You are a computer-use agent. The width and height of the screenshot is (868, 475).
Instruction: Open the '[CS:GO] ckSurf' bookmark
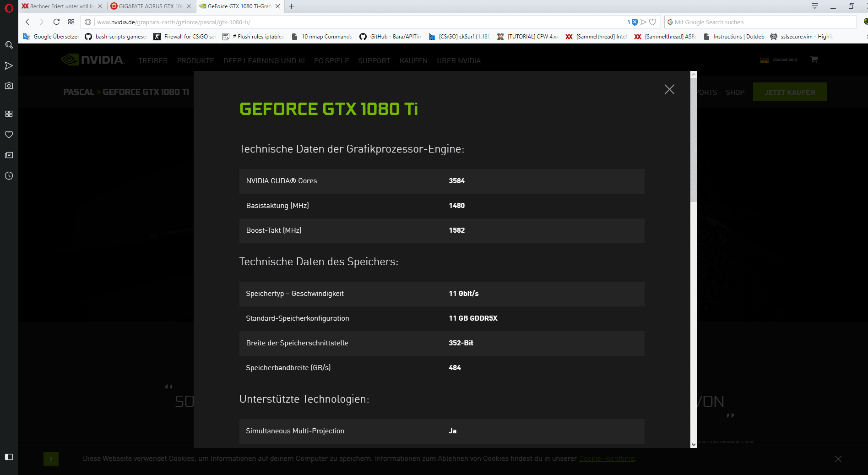pos(459,37)
